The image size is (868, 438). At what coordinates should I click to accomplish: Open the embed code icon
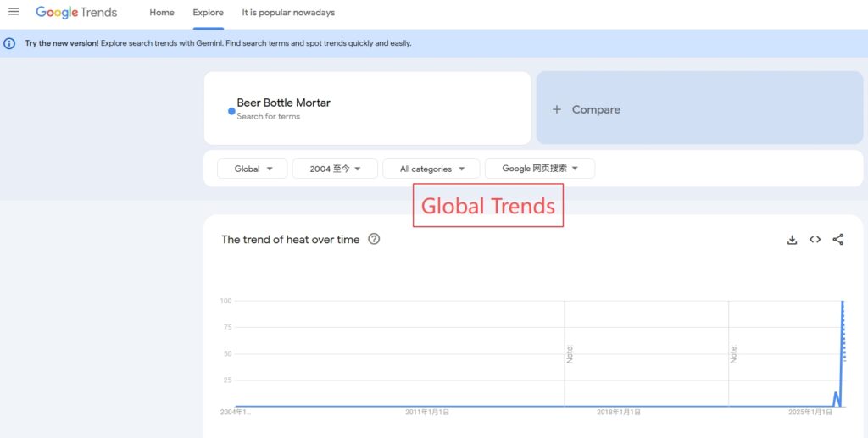click(x=815, y=240)
